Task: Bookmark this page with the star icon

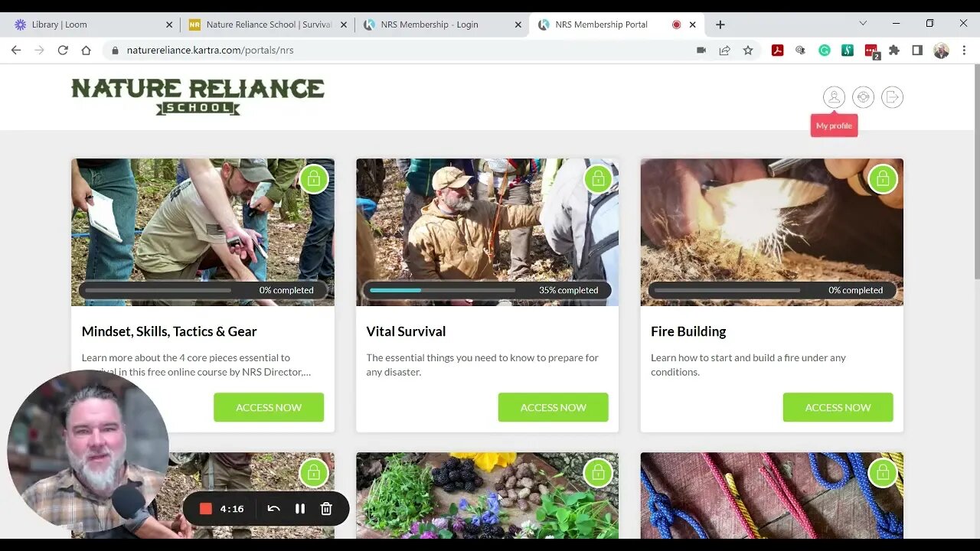Action: (748, 51)
